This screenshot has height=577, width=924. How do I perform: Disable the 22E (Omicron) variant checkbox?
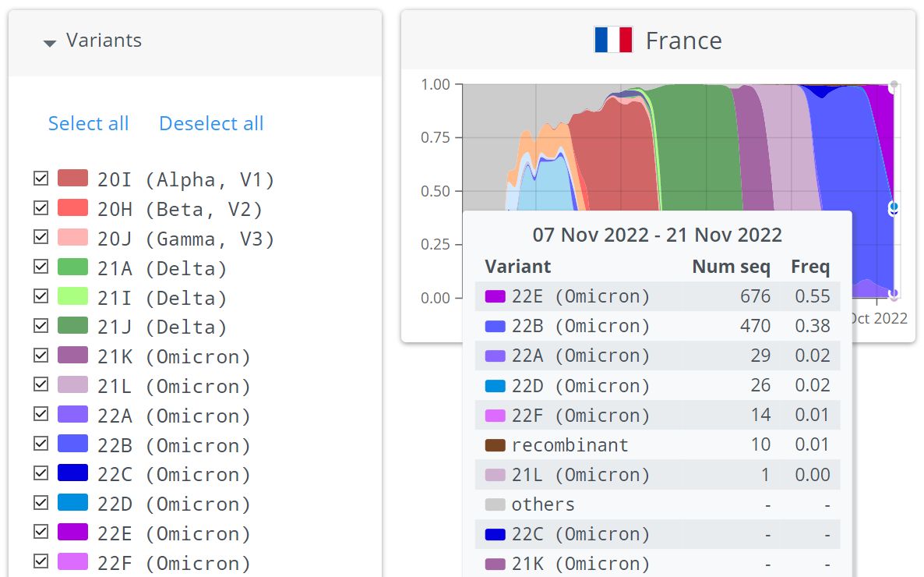pyautogui.click(x=41, y=533)
